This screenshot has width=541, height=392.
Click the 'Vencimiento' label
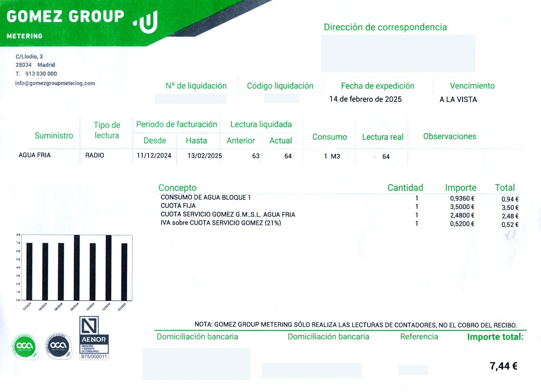tap(472, 86)
